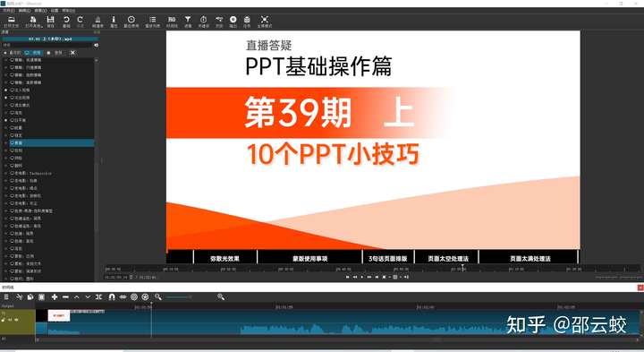Open the Recent files panel (clock icon)
644x352 pixels.
point(131,21)
